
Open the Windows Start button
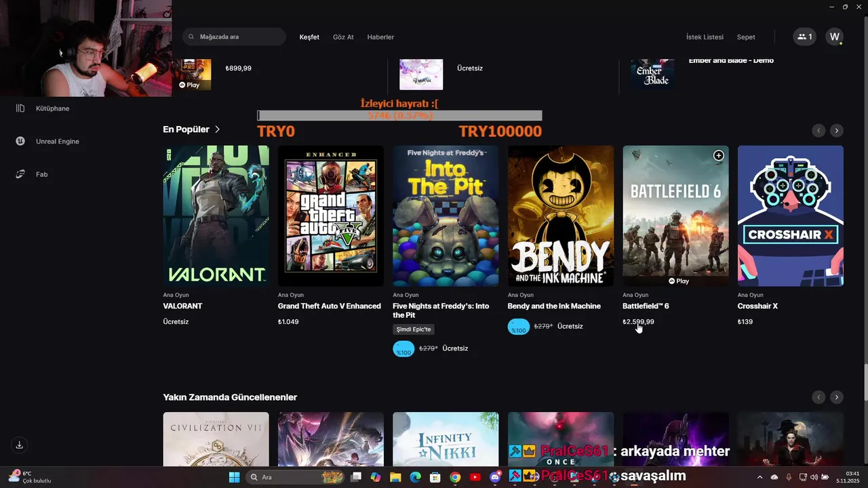pyautogui.click(x=234, y=477)
